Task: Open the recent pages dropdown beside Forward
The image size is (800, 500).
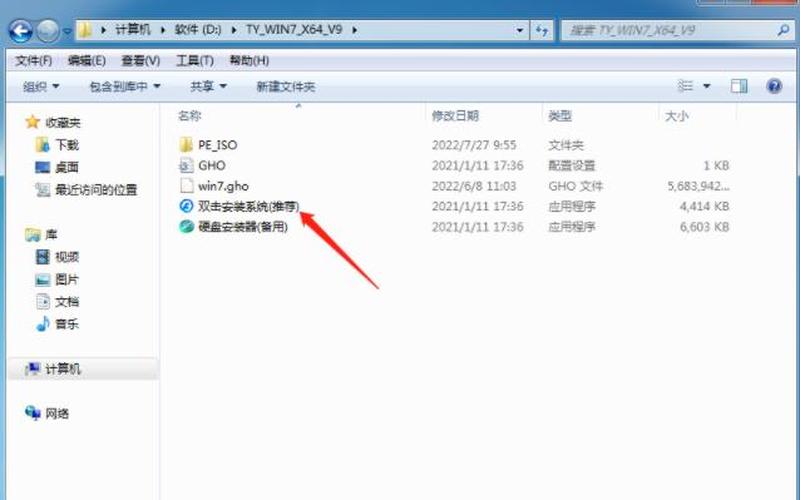Action: 67,32
